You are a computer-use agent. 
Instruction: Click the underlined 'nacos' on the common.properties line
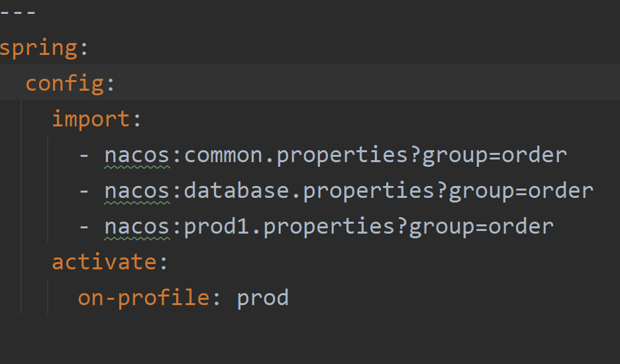tap(137, 156)
